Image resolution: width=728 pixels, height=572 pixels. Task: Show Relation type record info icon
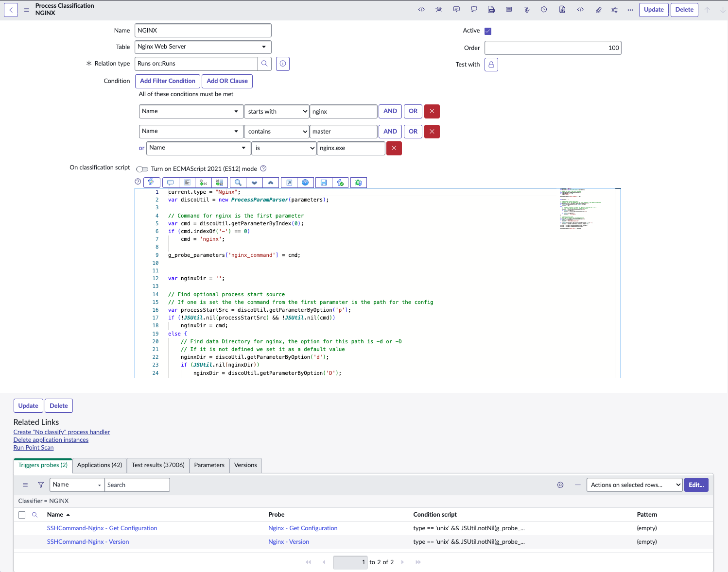coord(283,64)
